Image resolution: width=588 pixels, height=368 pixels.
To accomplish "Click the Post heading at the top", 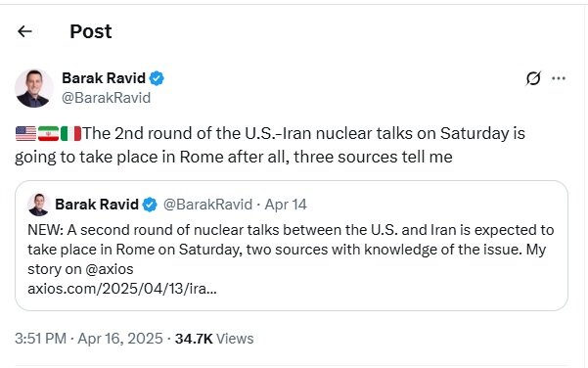I will pos(91,31).
